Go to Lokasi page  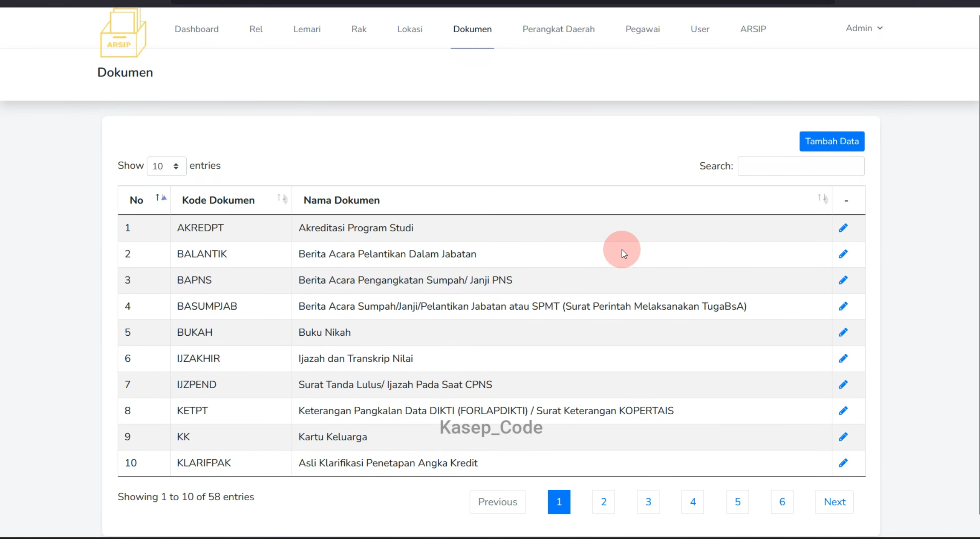(409, 29)
